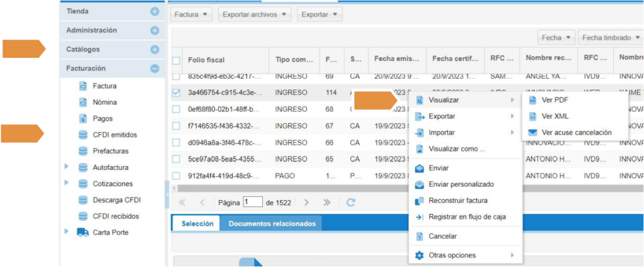Click the gear icon for Otras opciones
The height and width of the screenshot is (268, 644).
(x=419, y=255)
